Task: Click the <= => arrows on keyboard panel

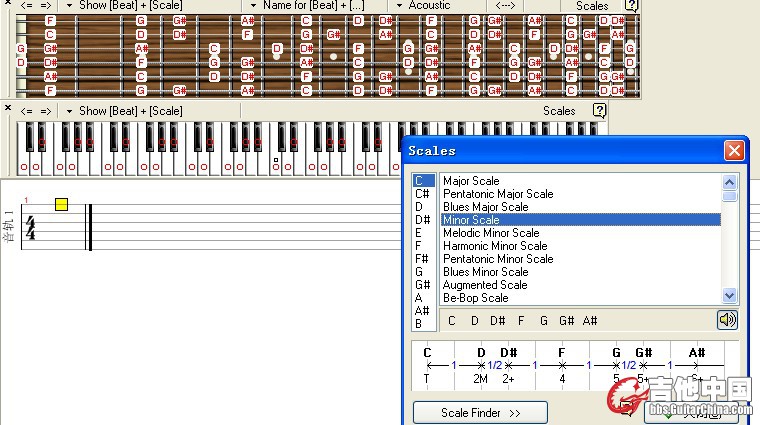Action: [35, 111]
